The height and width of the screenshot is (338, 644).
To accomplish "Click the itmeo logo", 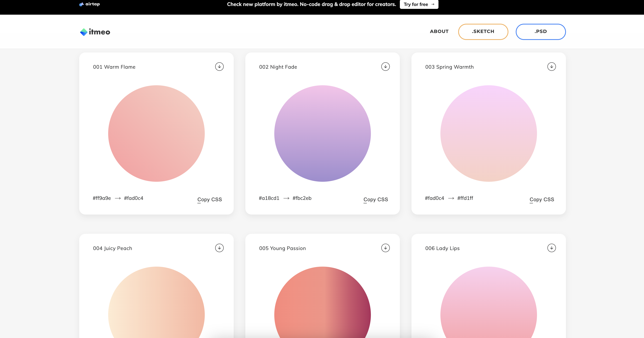I will pos(95,32).
